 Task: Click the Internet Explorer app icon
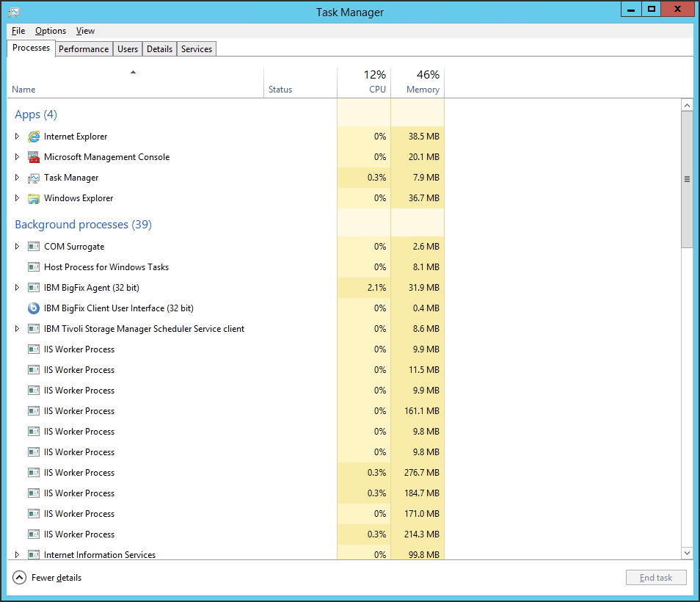[34, 137]
